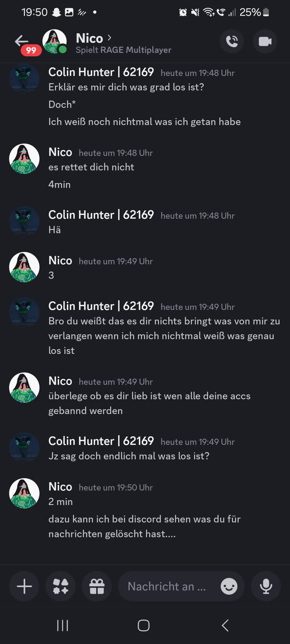
Task: Tap Nico's name above 'es rettet dich nicht'
Action: [x=60, y=152]
